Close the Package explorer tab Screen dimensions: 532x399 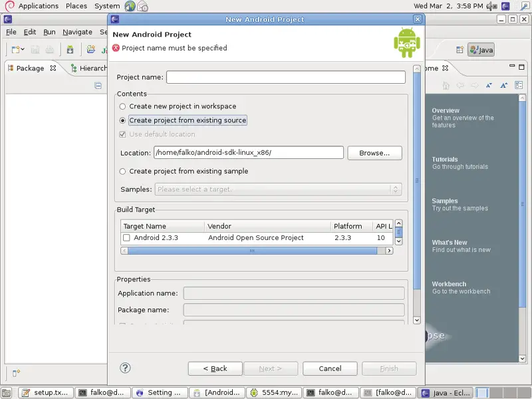[x=53, y=68]
